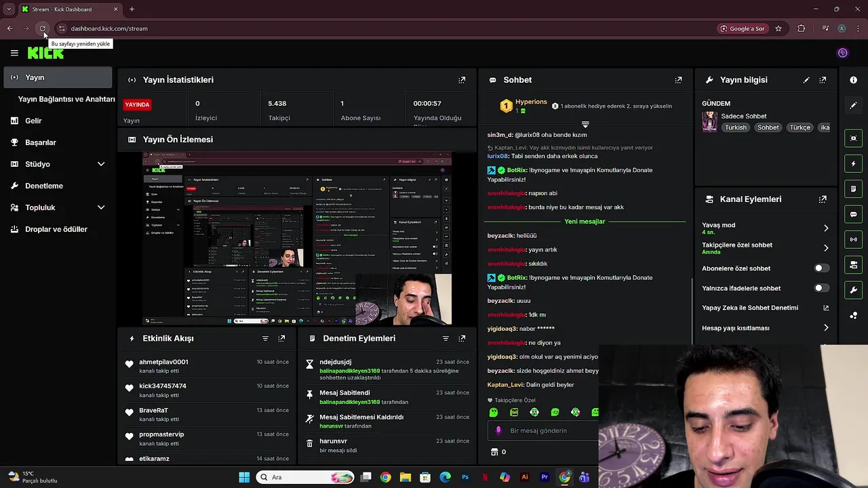Pop out the Yayın İstatistikleri panel
This screenshot has height=488, width=868.
coord(462,80)
